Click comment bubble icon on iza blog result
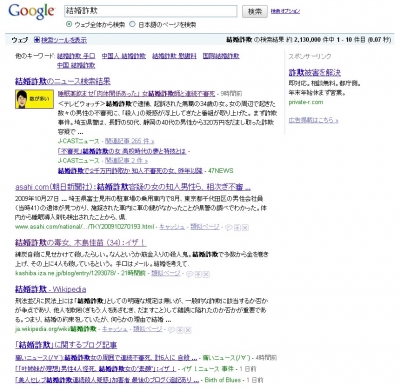 (x=190, y=274)
